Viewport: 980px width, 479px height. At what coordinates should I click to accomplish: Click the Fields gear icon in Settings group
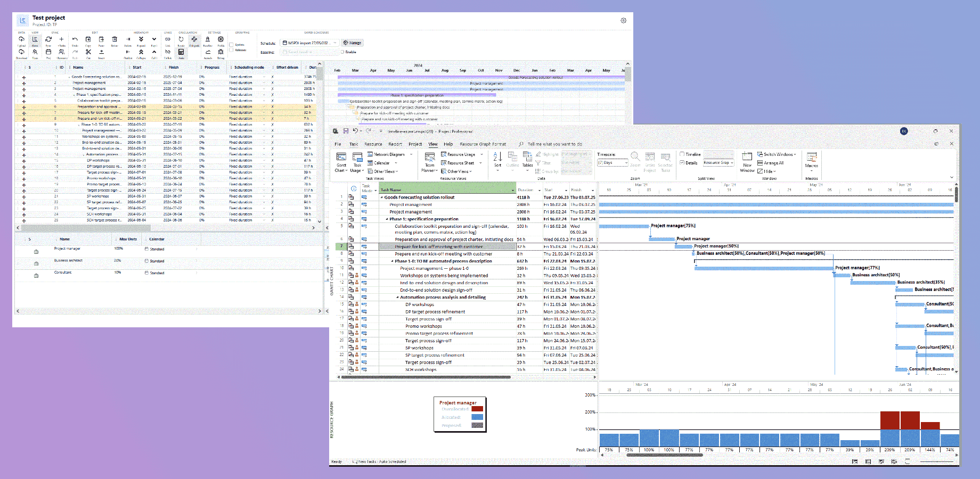pos(220,39)
